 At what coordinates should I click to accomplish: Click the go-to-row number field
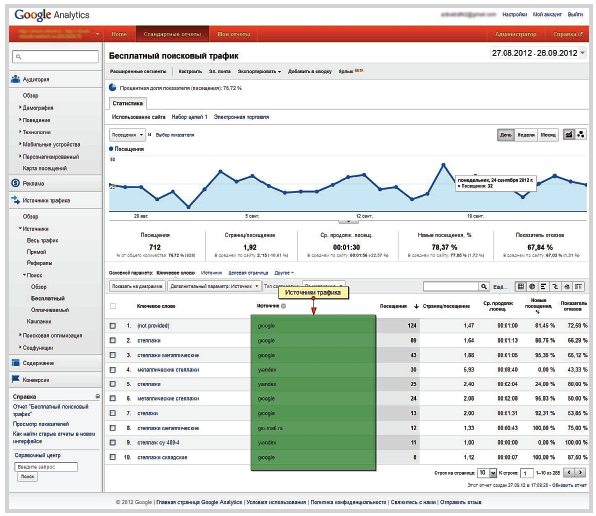(526, 473)
